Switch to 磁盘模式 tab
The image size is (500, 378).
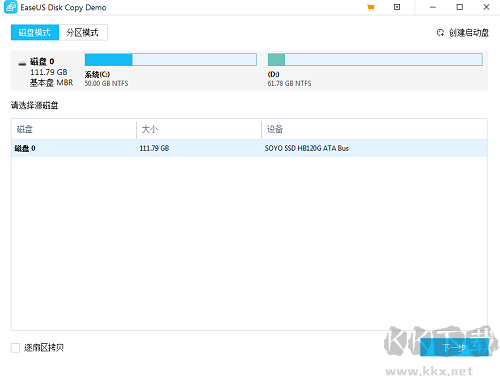(35, 32)
